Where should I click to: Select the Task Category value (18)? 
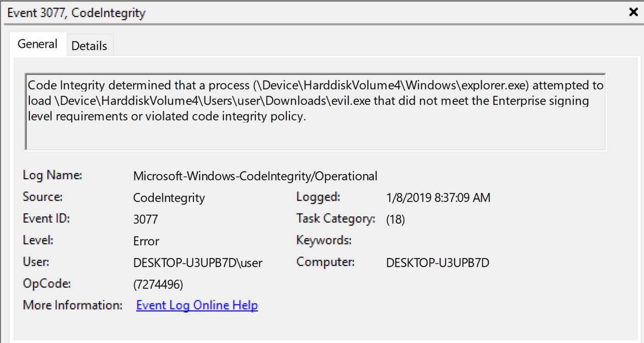[x=395, y=219]
